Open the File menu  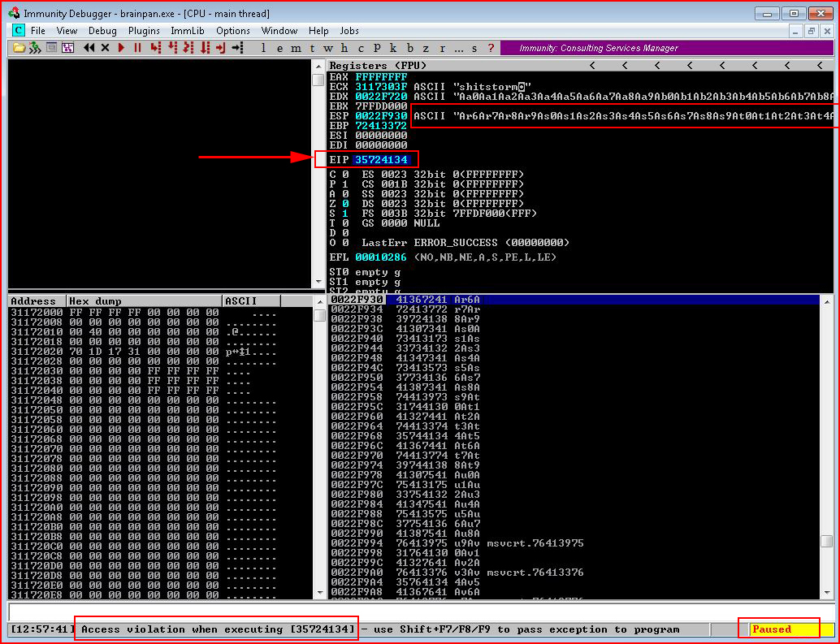click(x=38, y=31)
